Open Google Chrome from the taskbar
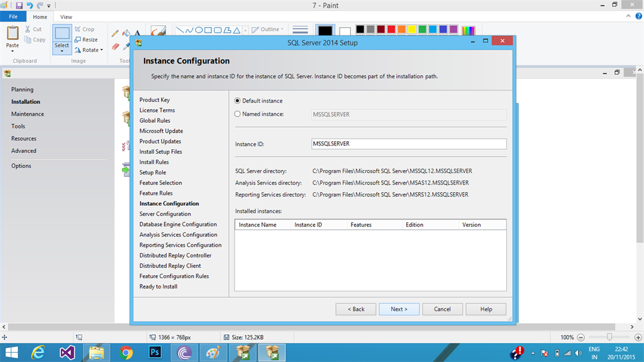The width and height of the screenshot is (644, 362). pyautogui.click(x=126, y=353)
